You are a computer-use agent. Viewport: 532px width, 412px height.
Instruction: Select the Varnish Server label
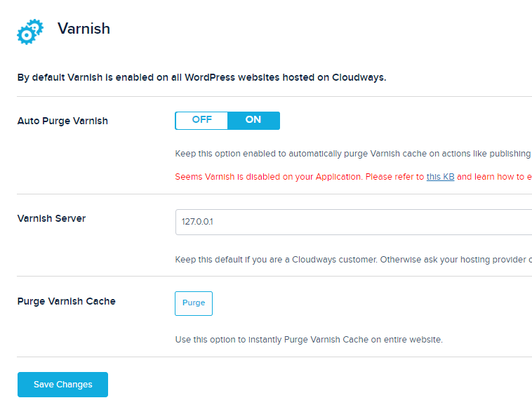[51, 218]
